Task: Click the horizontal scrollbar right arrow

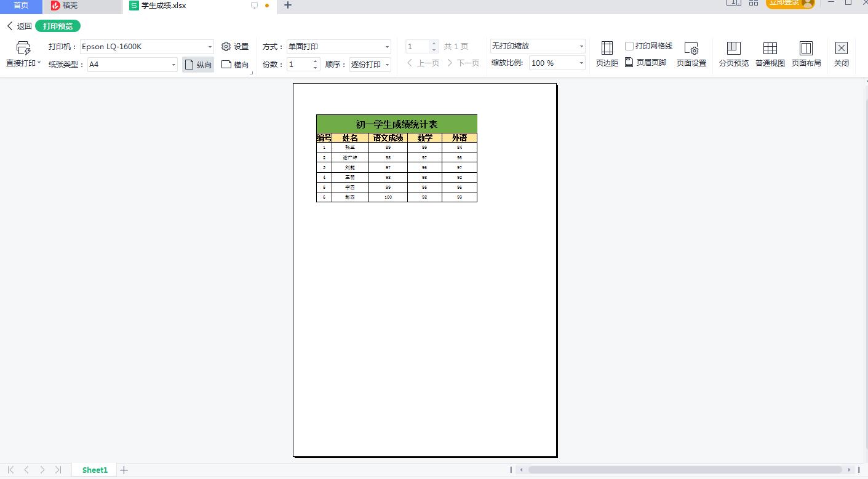Action: click(x=850, y=470)
